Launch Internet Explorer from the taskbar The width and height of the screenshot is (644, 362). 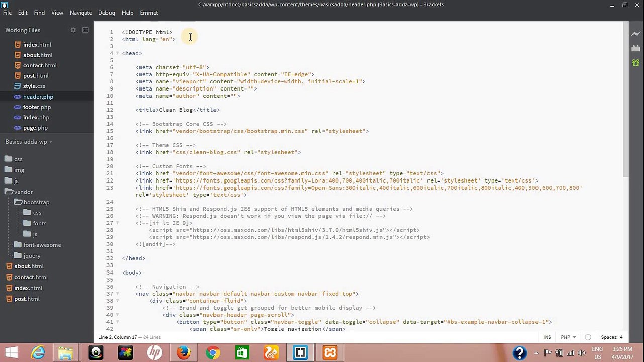[x=38, y=353]
